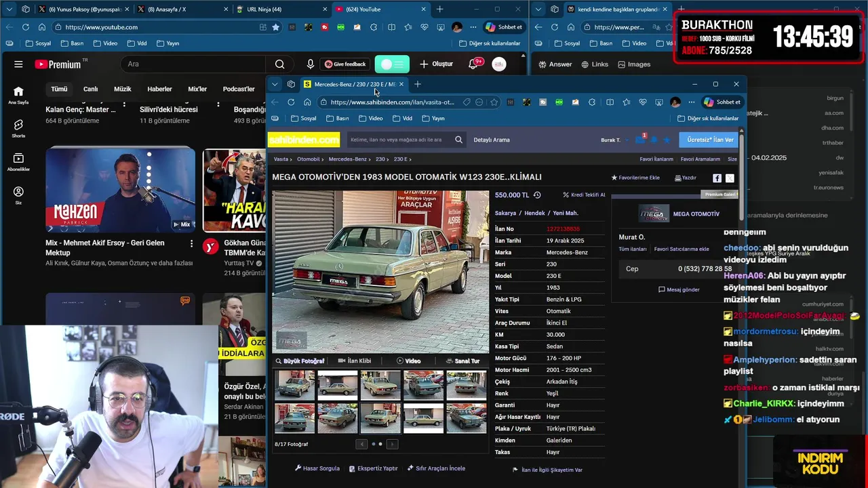Open the Yayın bookmarks folder in YouTube window
Image resolution: width=868 pixels, height=488 pixels.
(167, 43)
